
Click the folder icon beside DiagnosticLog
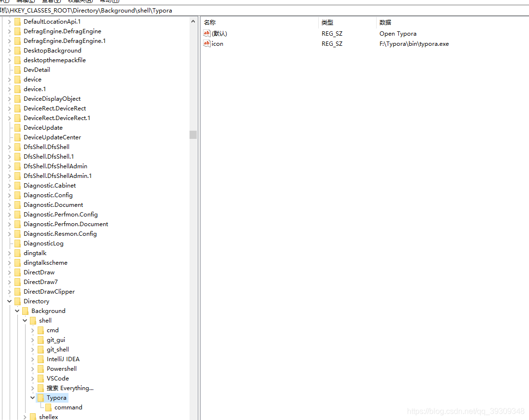point(17,244)
